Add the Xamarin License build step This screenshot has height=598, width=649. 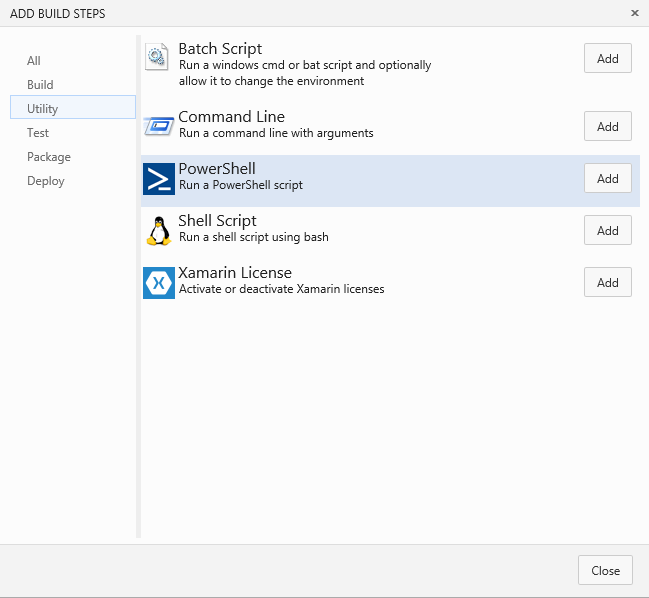tap(608, 282)
